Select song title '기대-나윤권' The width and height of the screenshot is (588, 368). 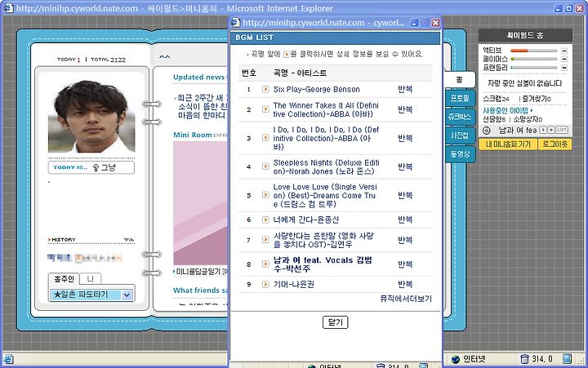[x=294, y=285]
